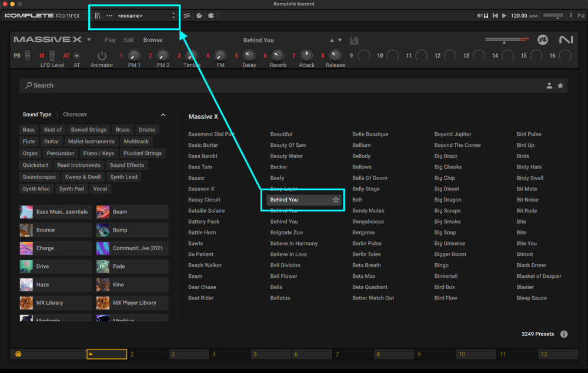Show user content with person icon

[549, 86]
